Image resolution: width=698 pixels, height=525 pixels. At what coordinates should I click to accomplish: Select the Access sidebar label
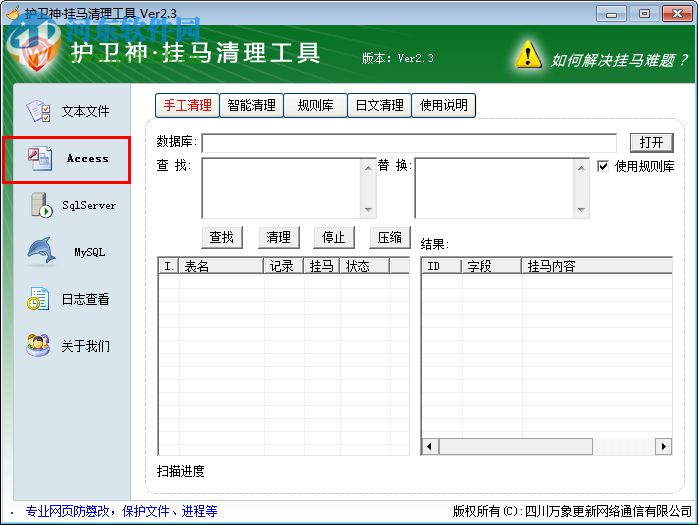tap(87, 159)
